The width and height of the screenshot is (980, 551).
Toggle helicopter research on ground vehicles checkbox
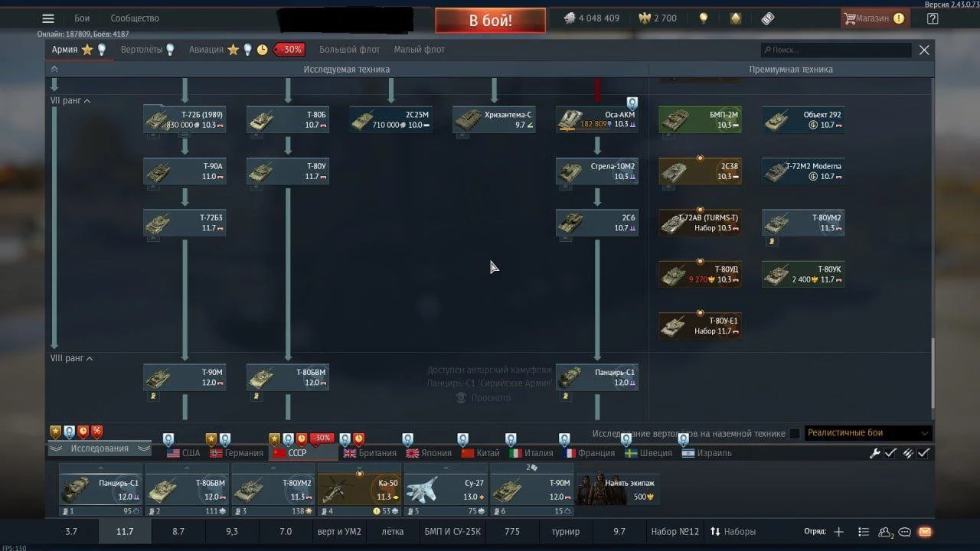pos(795,433)
